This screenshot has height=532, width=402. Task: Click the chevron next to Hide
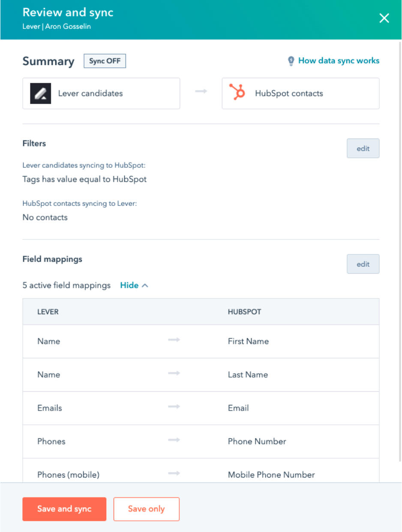145,284
